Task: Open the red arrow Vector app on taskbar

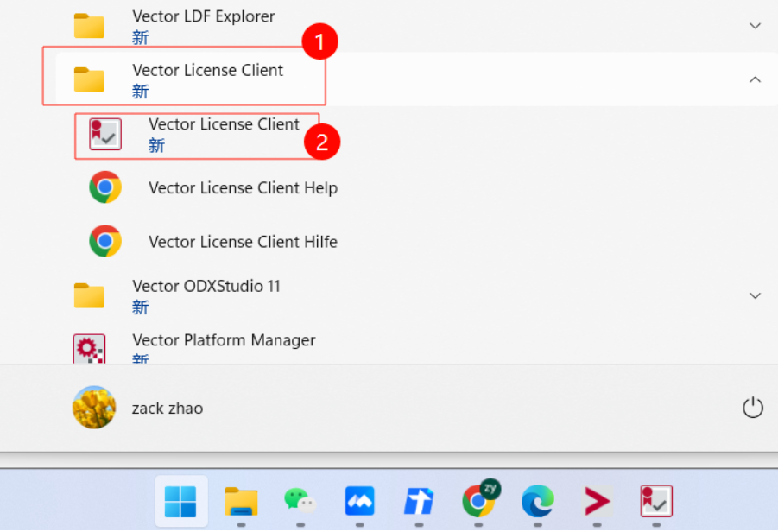Action: [x=597, y=501]
